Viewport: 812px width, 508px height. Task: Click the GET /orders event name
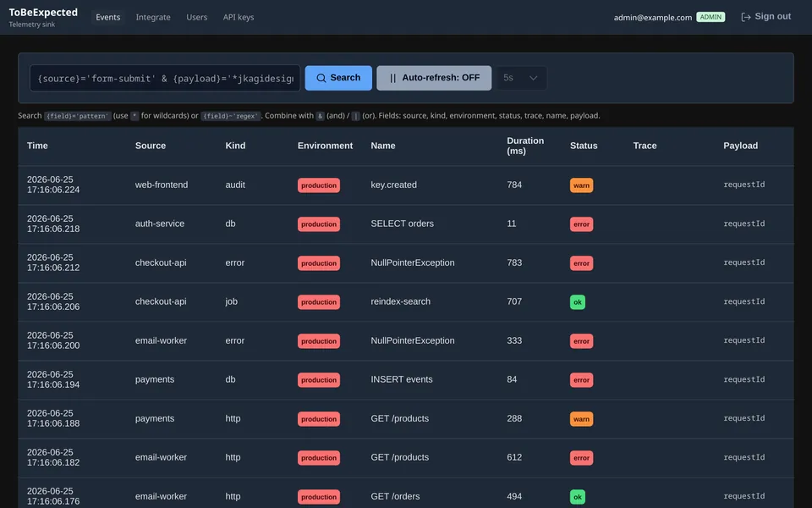(395, 496)
